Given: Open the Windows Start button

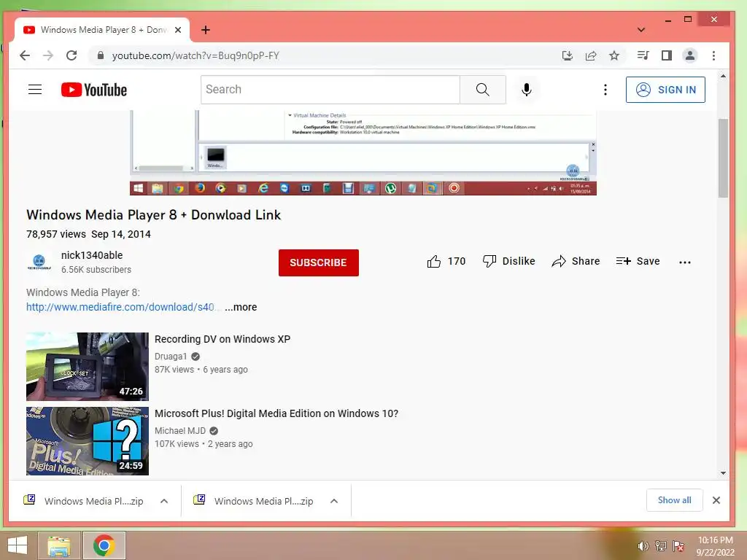Looking at the screenshot, I should [18, 545].
